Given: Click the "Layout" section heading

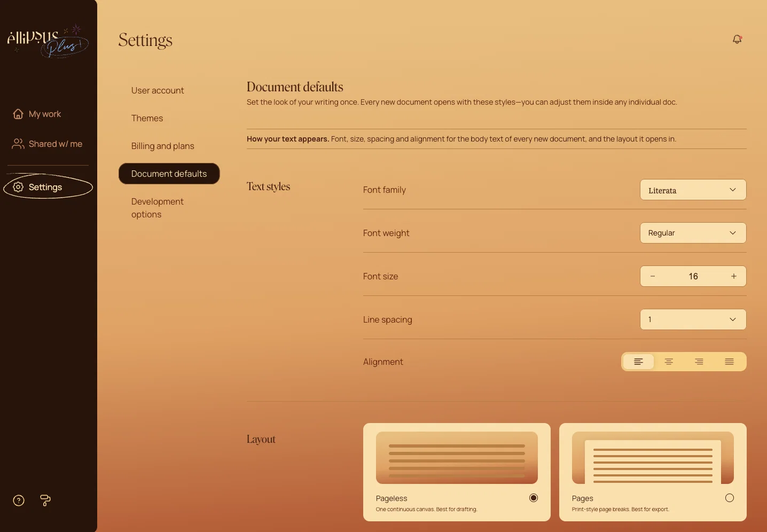Looking at the screenshot, I should click(x=261, y=439).
